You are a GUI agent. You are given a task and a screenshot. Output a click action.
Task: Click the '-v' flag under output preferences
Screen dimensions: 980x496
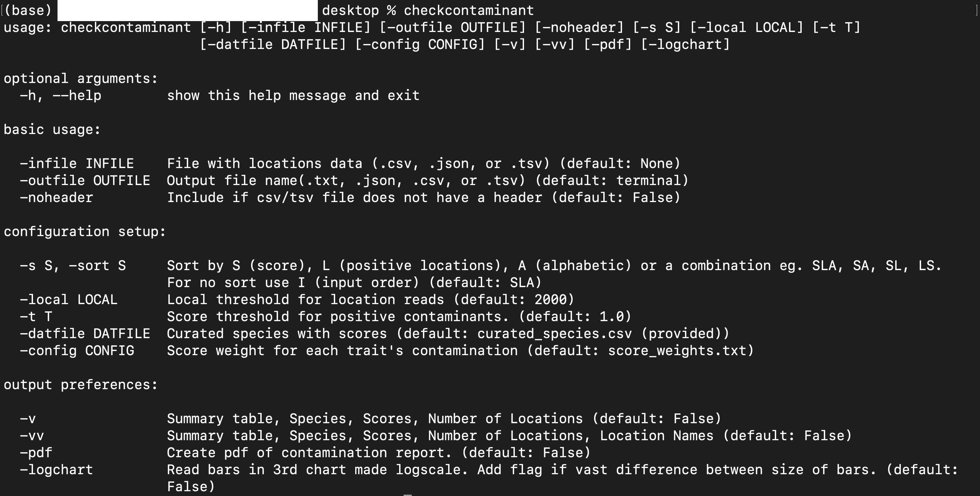28,419
